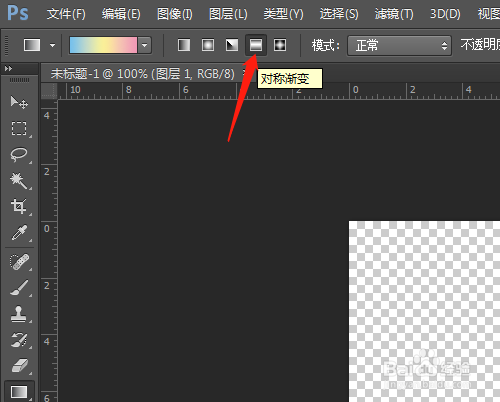
Task: Open the 选择(S) menu
Action: click(x=339, y=14)
